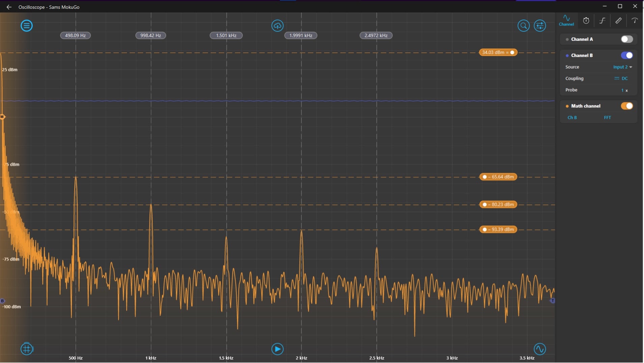Image resolution: width=644 pixels, height=363 pixels.
Task: Open the FFT math operation selector
Action: [x=607, y=118]
